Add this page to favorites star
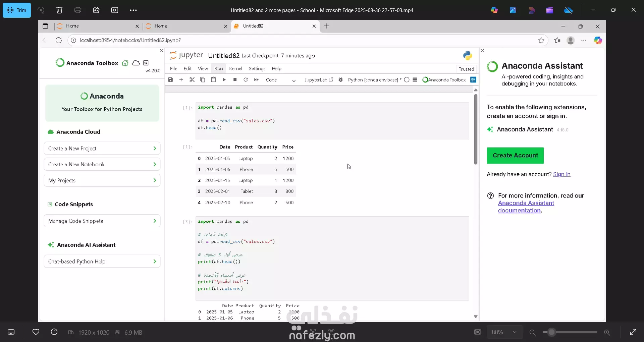644x342 pixels. (x=541, y=40)
